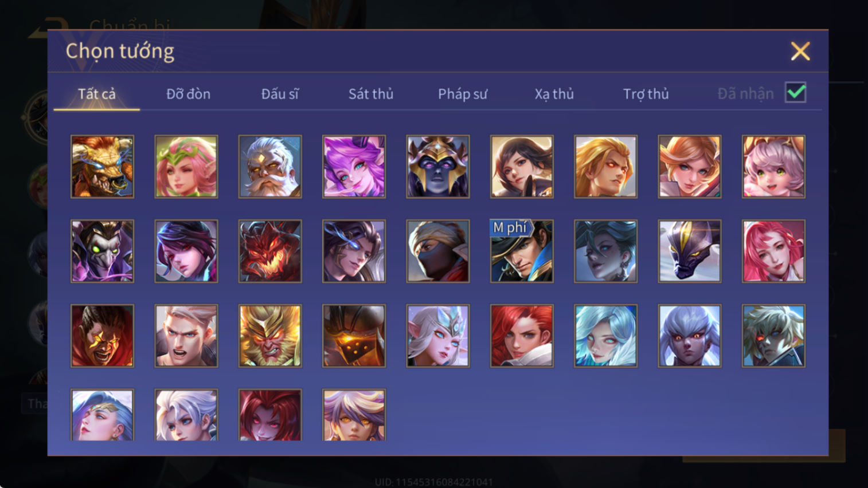Switch to the Trợ thủ tab
868x488 pixels.
pos(646,94)
